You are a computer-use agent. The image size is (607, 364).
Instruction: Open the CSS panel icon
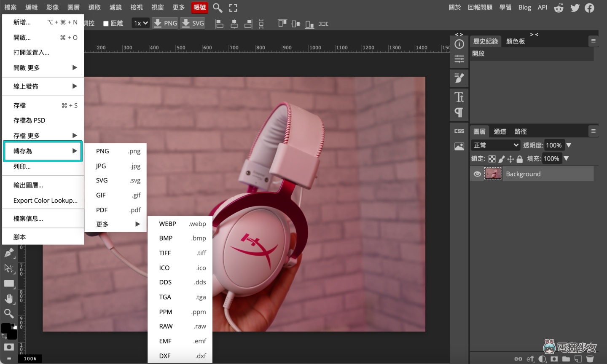click(459, 131)
